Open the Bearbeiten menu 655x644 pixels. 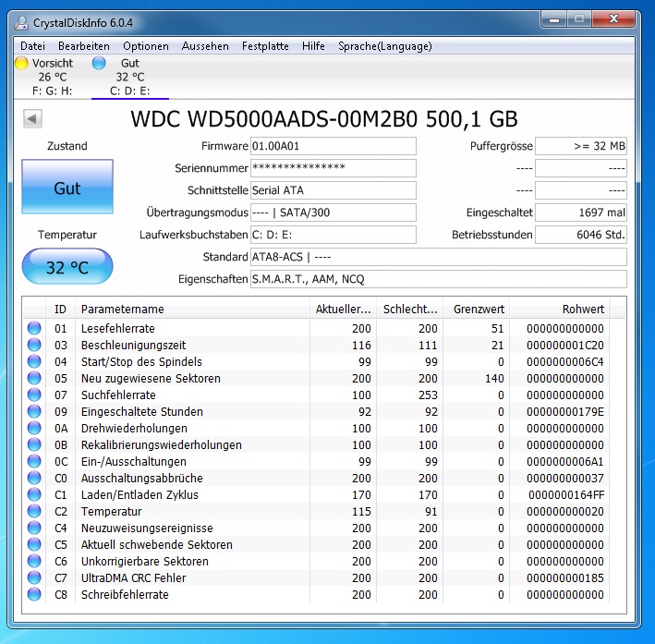84,46
